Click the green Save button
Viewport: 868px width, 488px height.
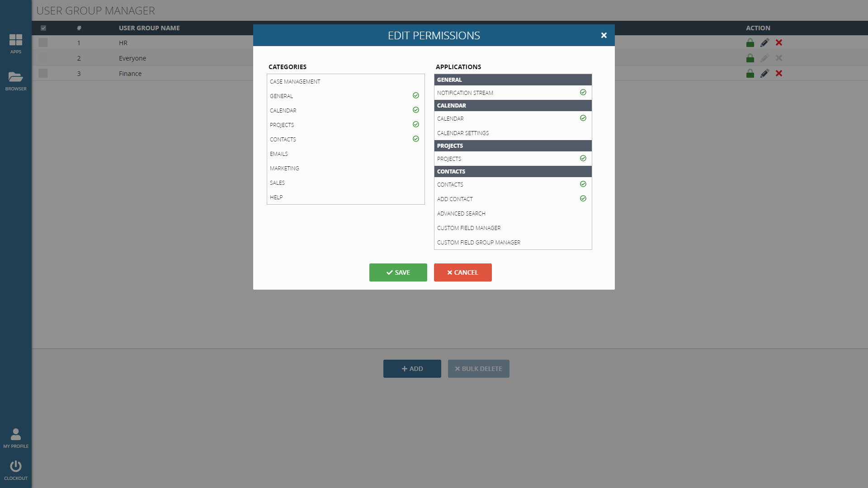pos(398,272)
